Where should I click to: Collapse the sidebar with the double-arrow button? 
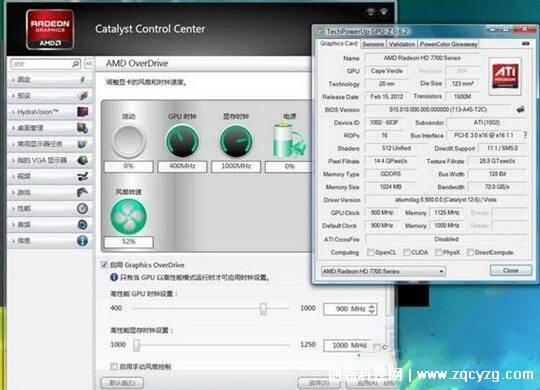(89, 64)
